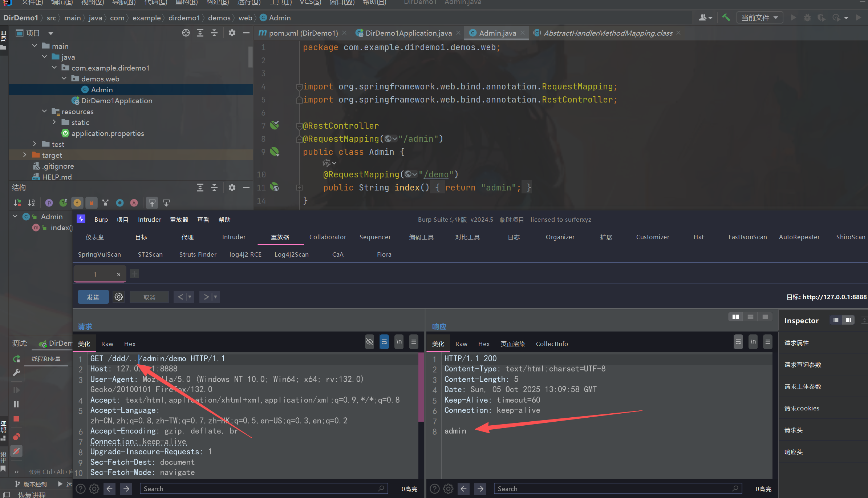Open Burp request settings gear icon

pyautogui.click(x=119, y=297)
